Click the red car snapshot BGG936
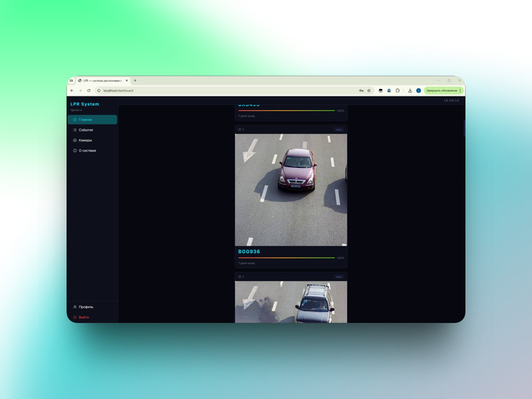The height and width of the screenshot is (399, 532). point(291,190)
